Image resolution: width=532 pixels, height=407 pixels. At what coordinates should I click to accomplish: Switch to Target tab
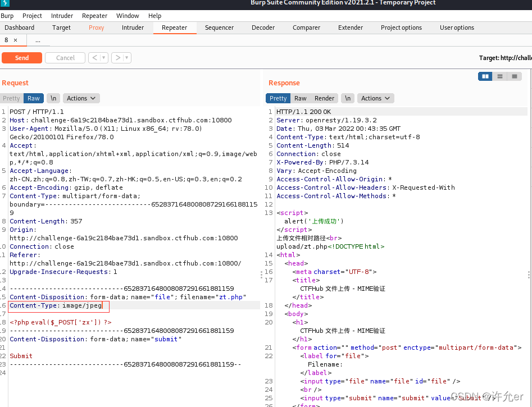pyautogui.click(x=61, y=28)
